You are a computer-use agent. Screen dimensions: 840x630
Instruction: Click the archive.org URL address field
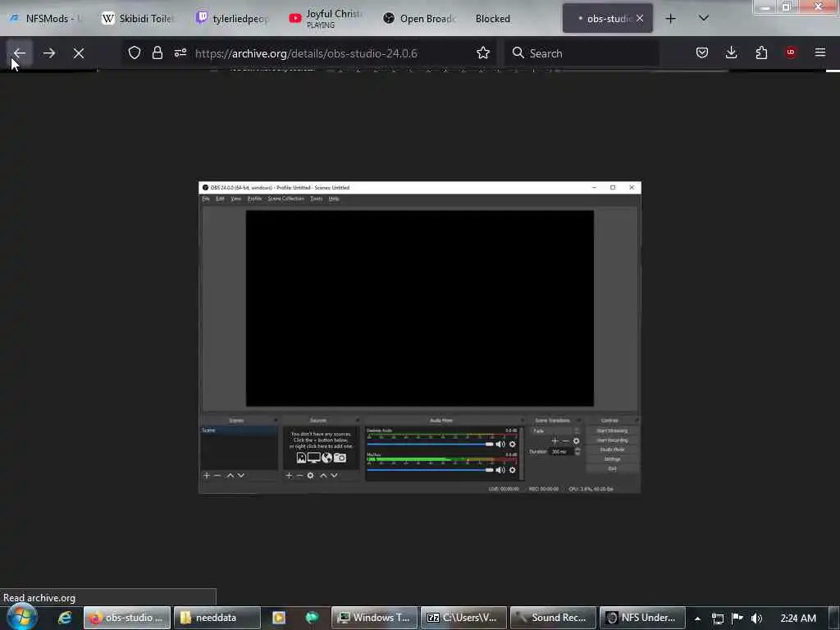click(306, 53)
